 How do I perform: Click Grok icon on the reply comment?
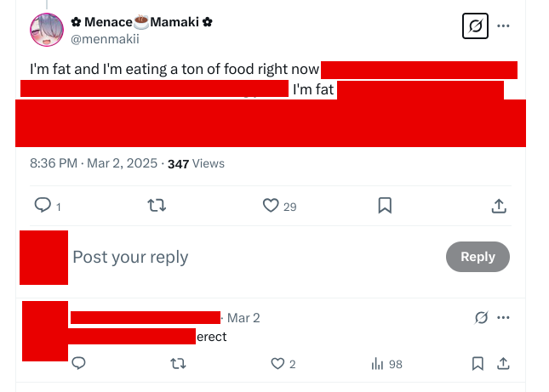point(481,318)
